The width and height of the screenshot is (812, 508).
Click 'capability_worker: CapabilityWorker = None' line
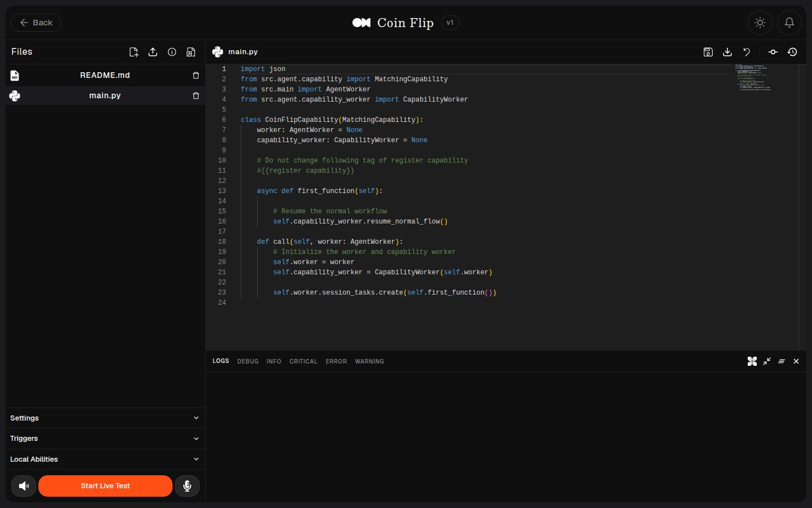342,140
